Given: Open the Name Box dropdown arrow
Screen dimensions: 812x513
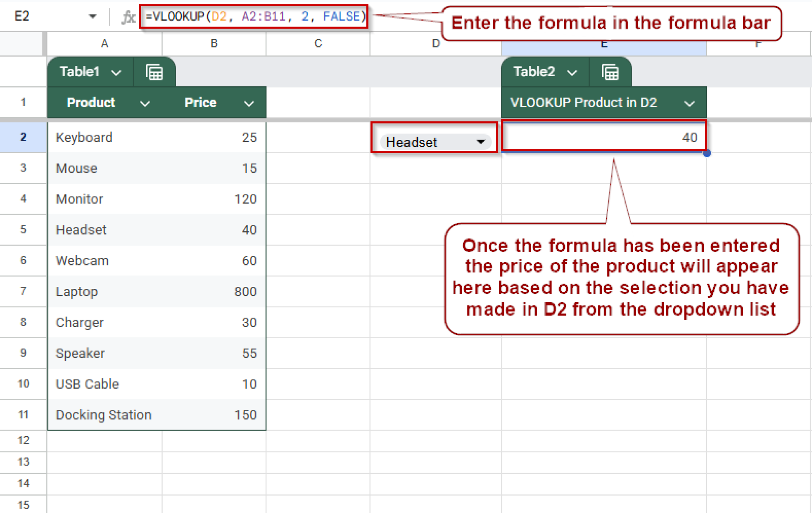Looking at the screenshot, I should (93, 16).
